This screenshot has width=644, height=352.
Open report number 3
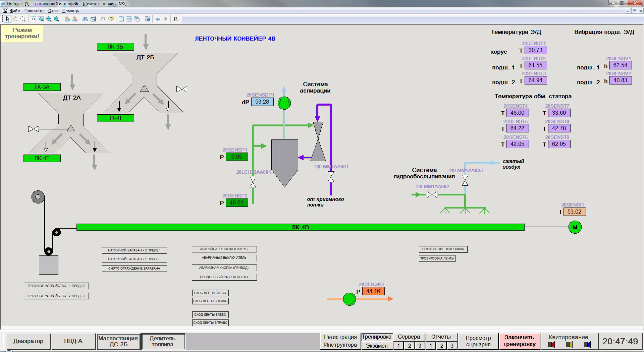click(452, 346)
